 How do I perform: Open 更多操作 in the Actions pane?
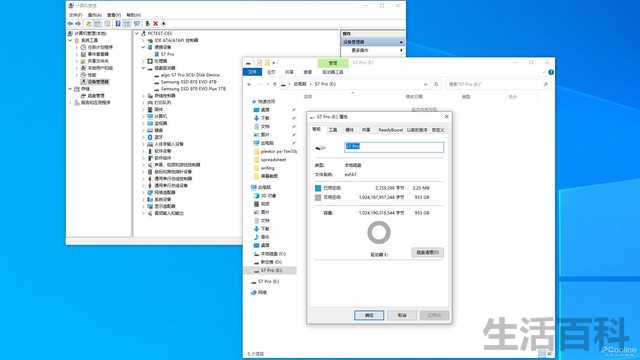point(360,50)
